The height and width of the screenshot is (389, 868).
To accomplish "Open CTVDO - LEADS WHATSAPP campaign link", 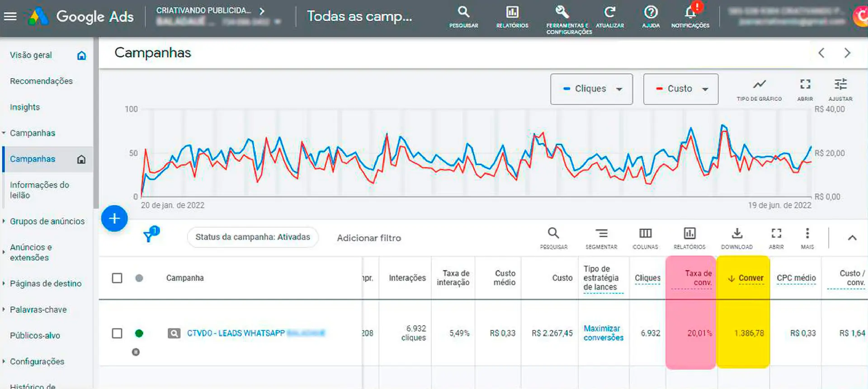I will (236, 333).
